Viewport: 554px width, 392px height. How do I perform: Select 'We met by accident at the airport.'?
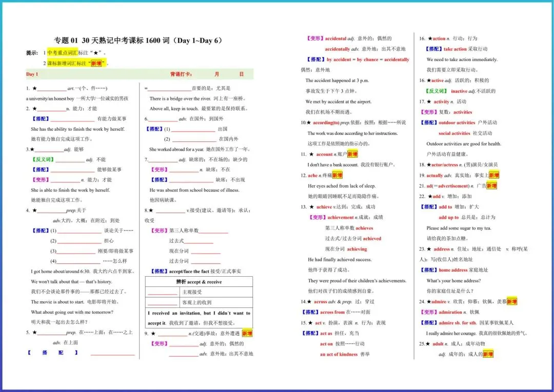coord(339,101)
